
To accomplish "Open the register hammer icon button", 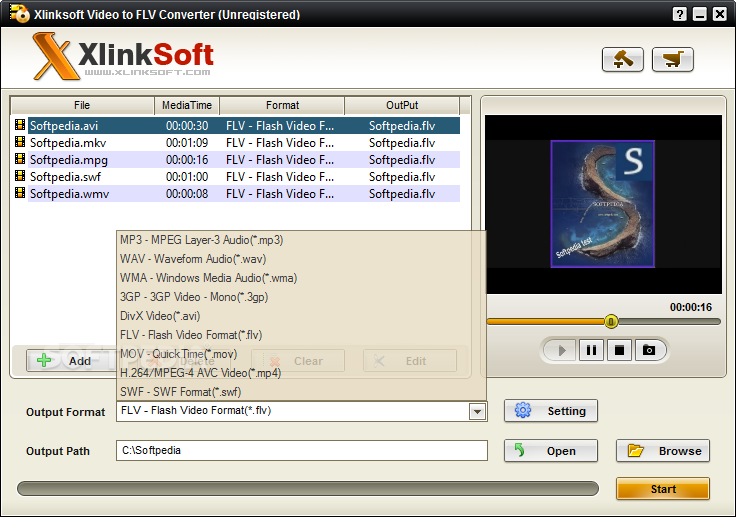I will [622, 60].
